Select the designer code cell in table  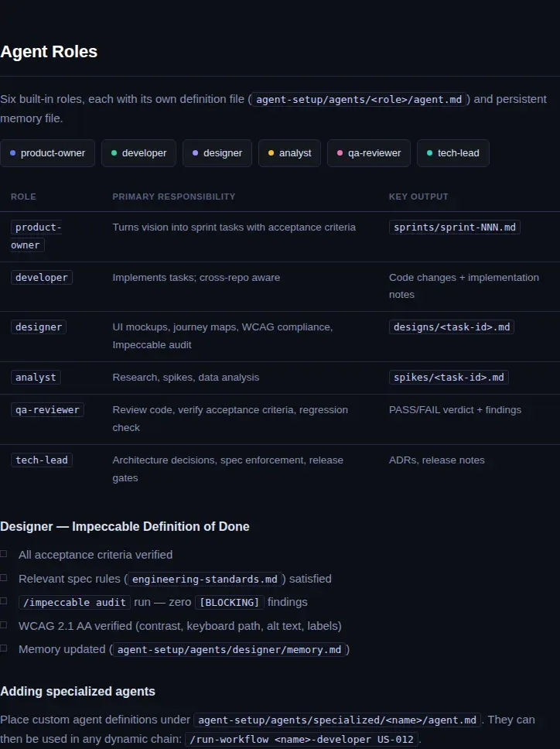coord(39,327)
